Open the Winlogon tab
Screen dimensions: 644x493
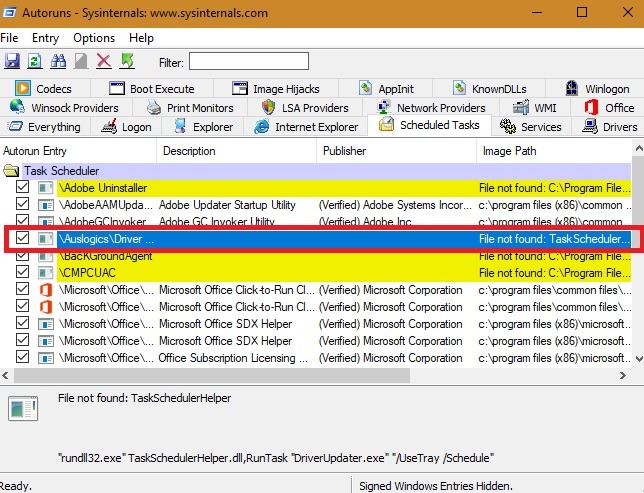pos(597,88)
